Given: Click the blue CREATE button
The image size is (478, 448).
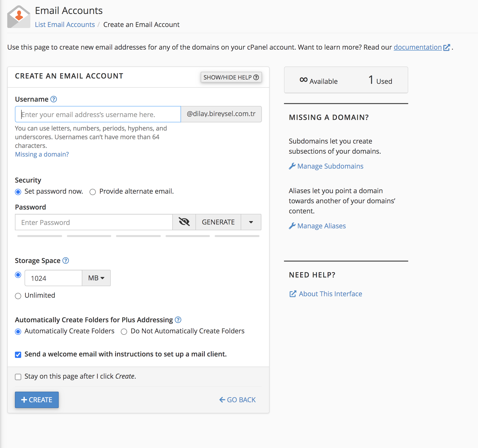Looking at the screenshot, I should click(x=37, y=400).
